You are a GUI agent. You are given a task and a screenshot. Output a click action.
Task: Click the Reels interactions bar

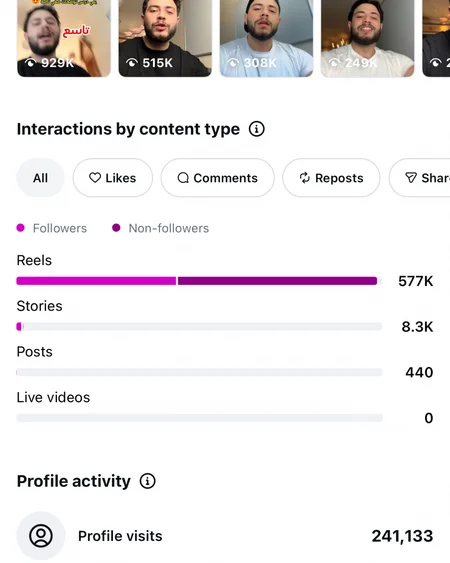197,281
